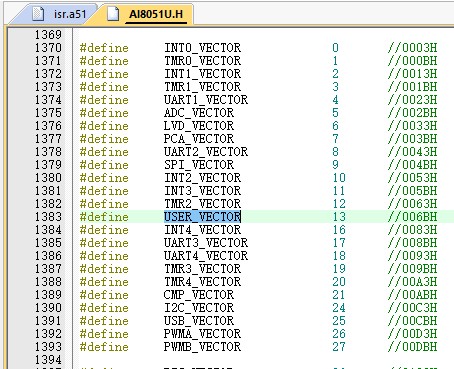Click CMP_VECTOR identifier
The image size is (454, 369).
click(x=199, y=295)
